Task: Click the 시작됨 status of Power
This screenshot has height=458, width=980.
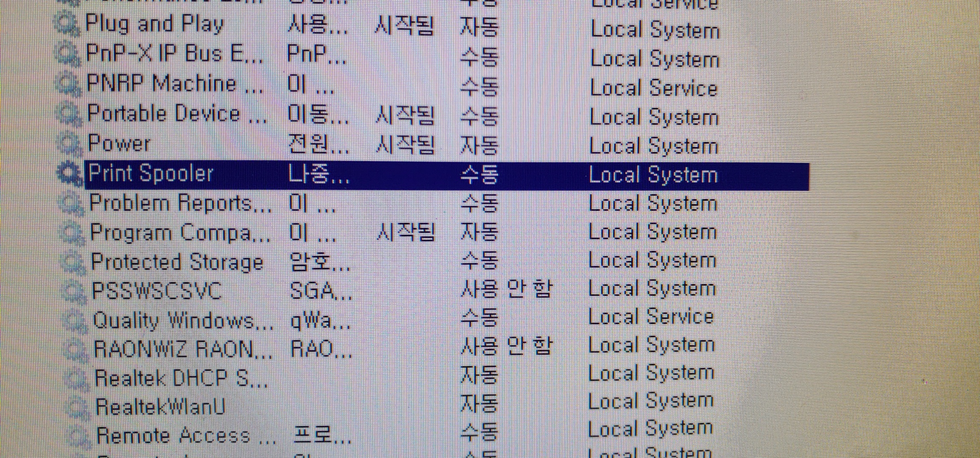Action: pyautogui.click(x=406, y=145)
